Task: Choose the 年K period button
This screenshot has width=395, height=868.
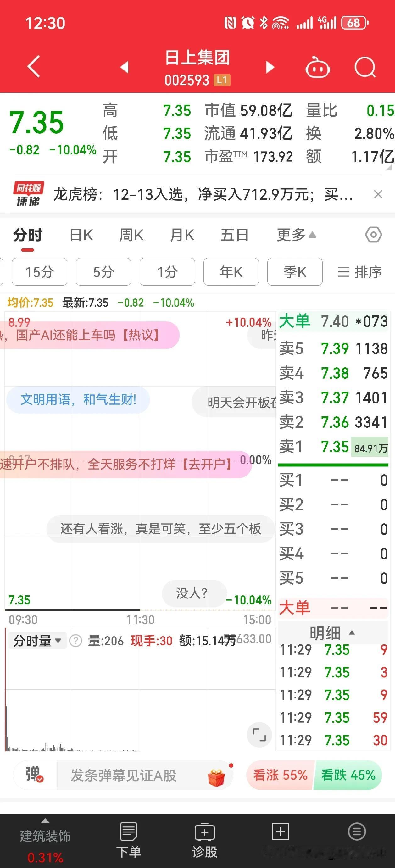Action: coord(231,272)
